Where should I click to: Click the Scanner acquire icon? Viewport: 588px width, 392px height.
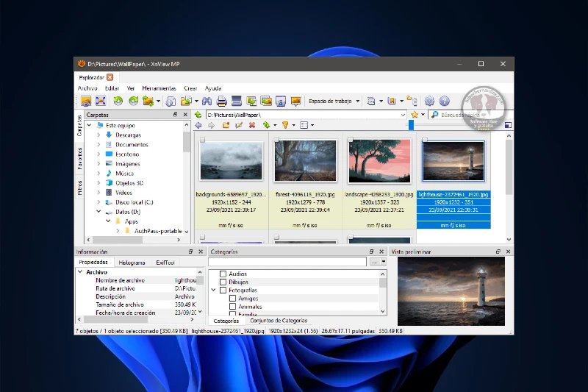point(236,101)
